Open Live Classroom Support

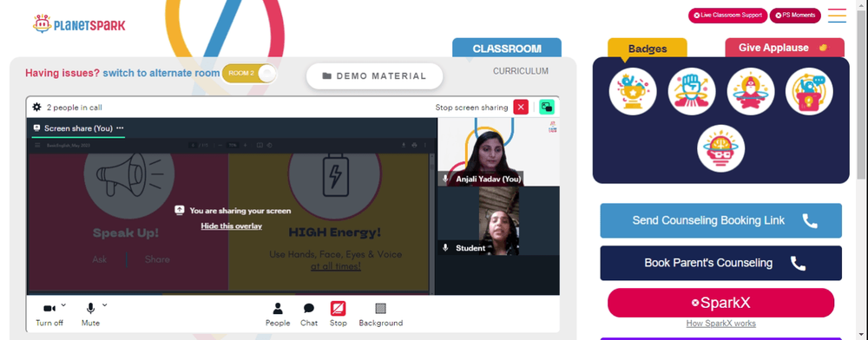(x=727, y=16)
